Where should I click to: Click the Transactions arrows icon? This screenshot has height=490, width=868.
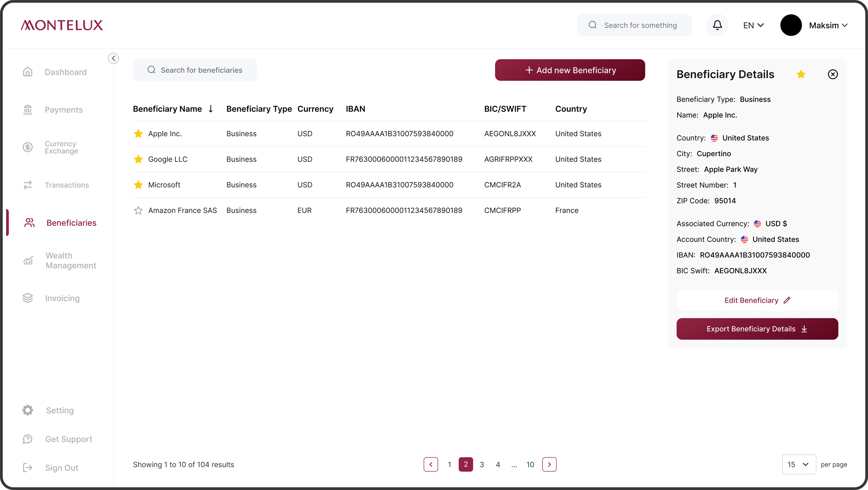[x=28, y=185]
